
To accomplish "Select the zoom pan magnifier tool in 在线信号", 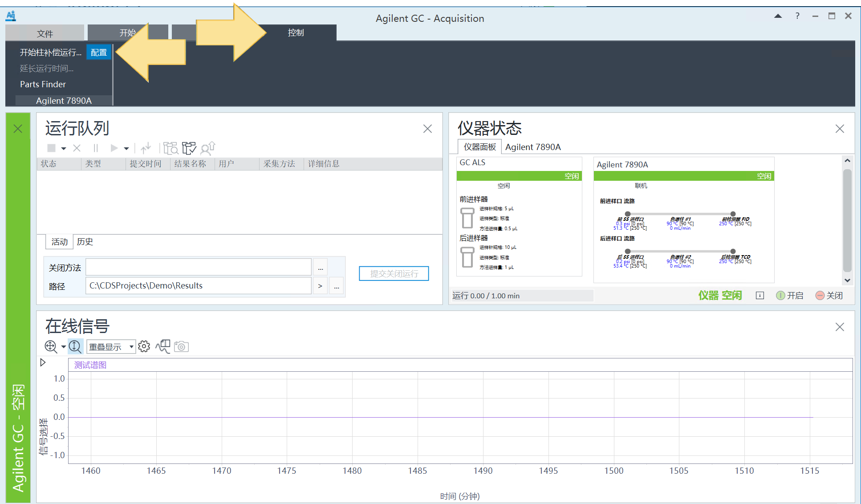I will (51, 346).
